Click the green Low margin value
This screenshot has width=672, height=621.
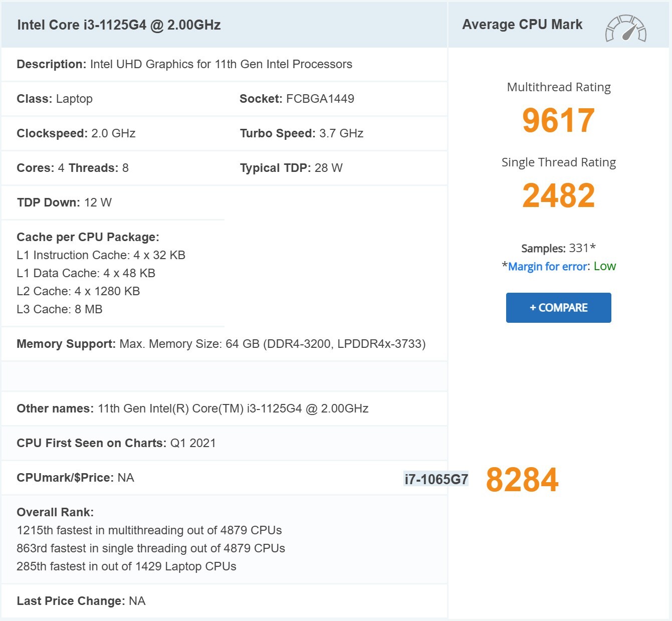click(x=605, y=266)
